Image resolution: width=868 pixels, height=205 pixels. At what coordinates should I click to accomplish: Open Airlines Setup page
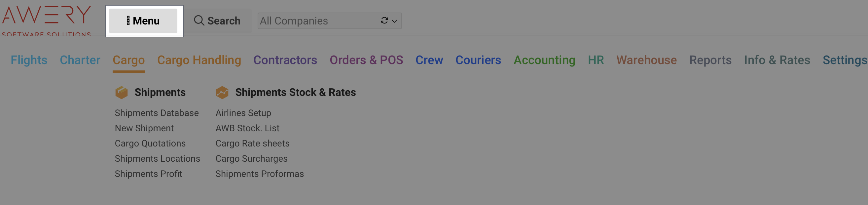click(x=243, y=113)
